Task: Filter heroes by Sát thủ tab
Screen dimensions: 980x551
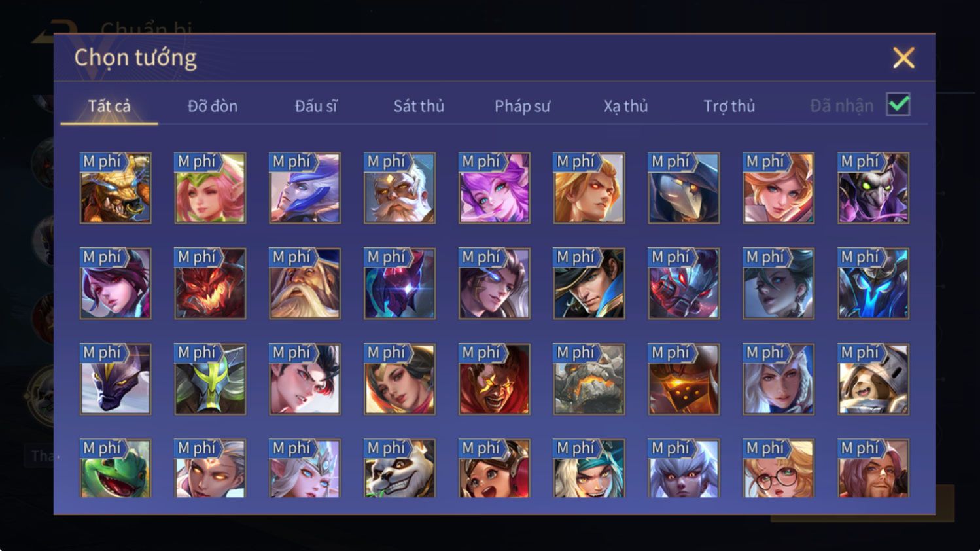Action: coord(419,106)
